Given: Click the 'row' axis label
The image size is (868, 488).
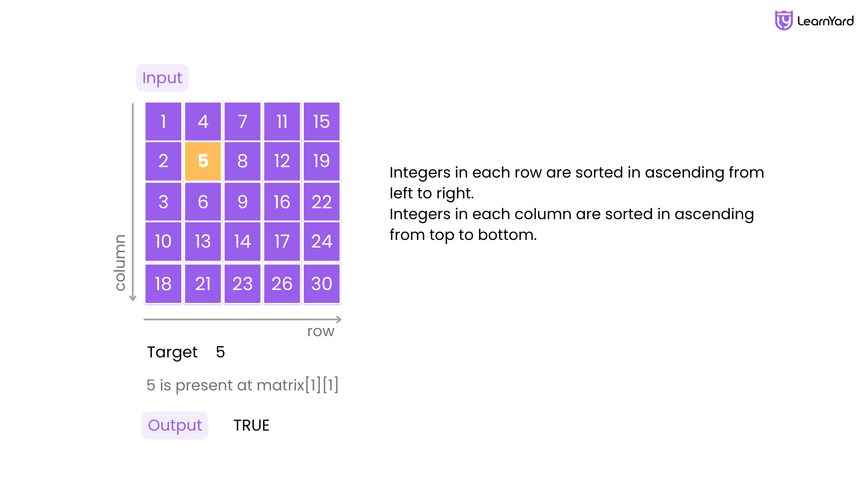Looking at the screenshot, I should pos(321,331).
